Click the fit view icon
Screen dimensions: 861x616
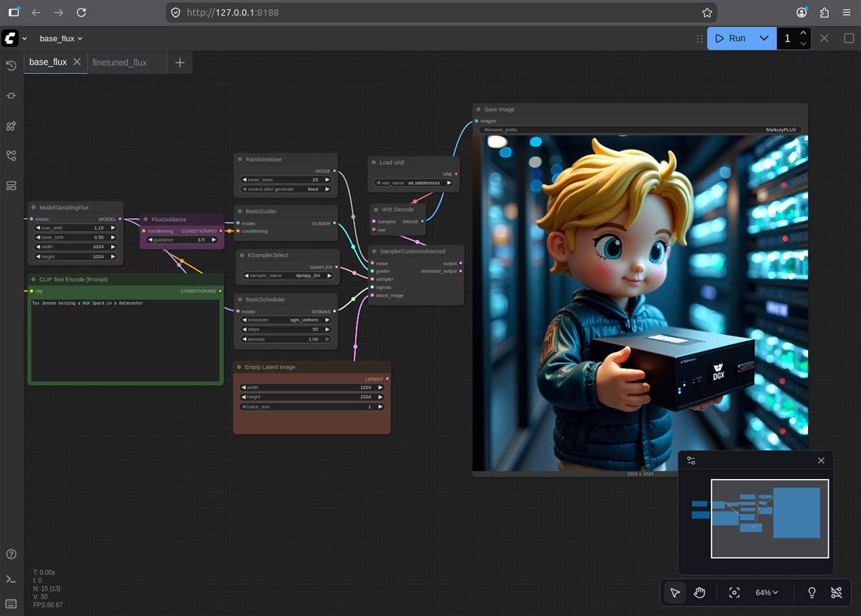[x=735, y=592]
